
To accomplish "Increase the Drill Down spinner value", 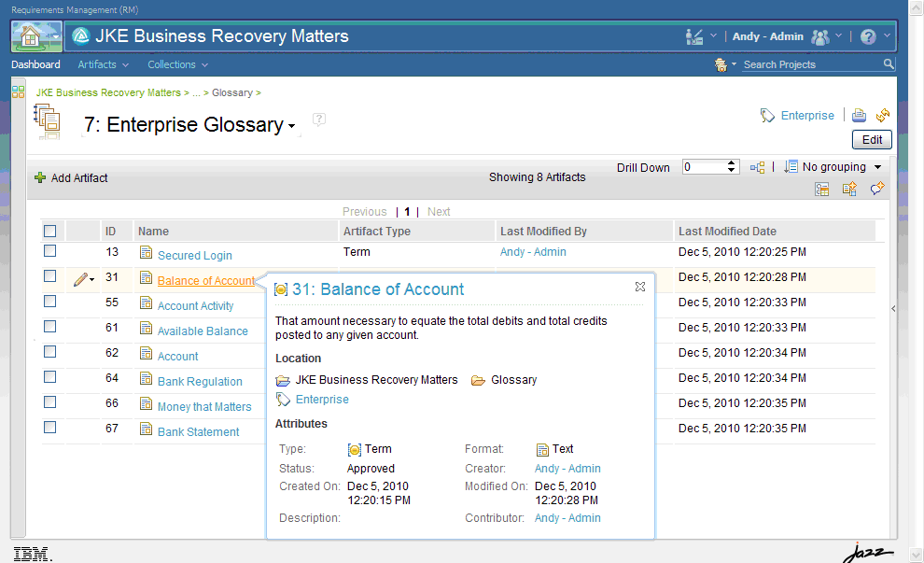I will (732, 163).
